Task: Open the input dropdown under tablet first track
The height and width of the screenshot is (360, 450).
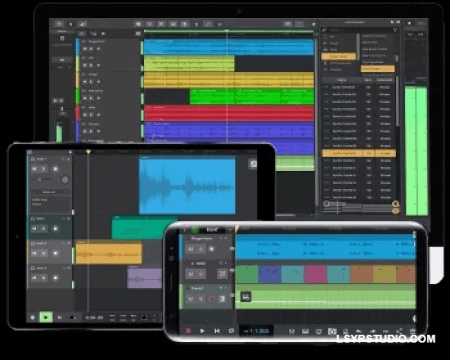Action: 50,192
